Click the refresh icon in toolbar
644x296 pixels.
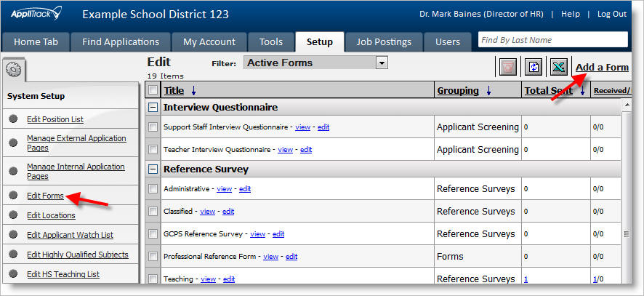tap(534, 67)
